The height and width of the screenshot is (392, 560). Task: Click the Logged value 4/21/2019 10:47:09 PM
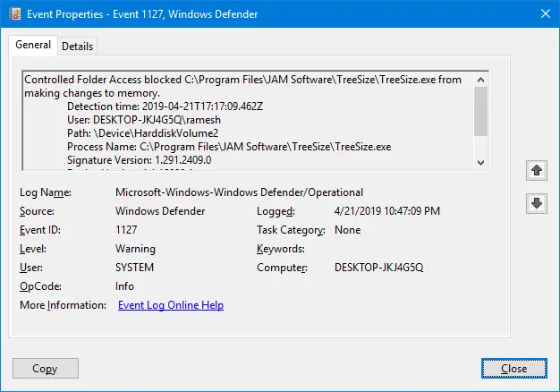(x=387, y=211)
